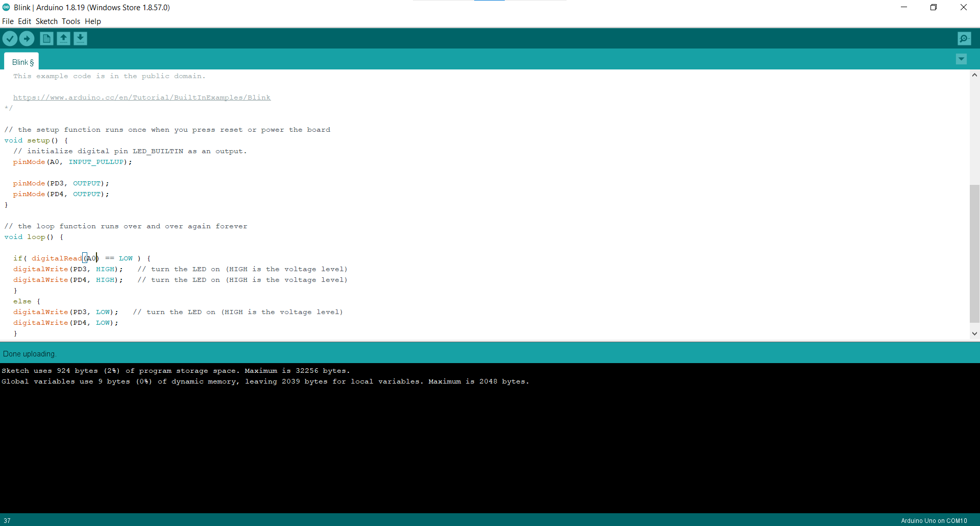Click the 'if( digitalRead(A0) == LOW )' line

pyautogui.click(x=82, y=258)
